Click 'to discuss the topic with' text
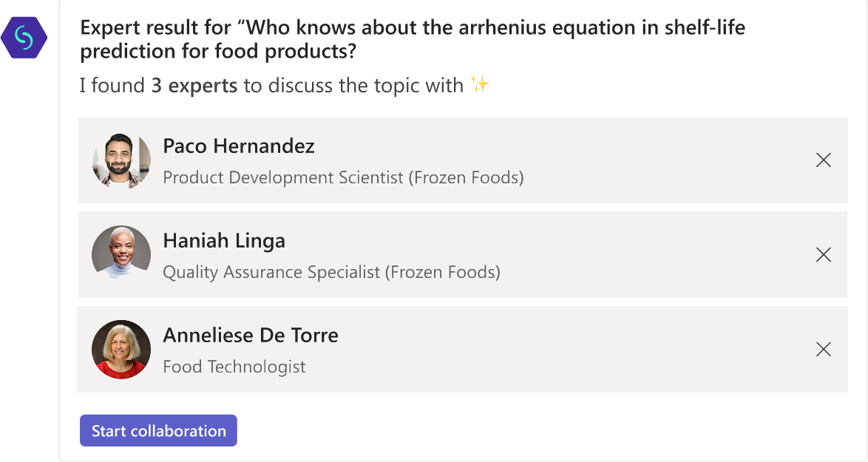 [353, 86]
